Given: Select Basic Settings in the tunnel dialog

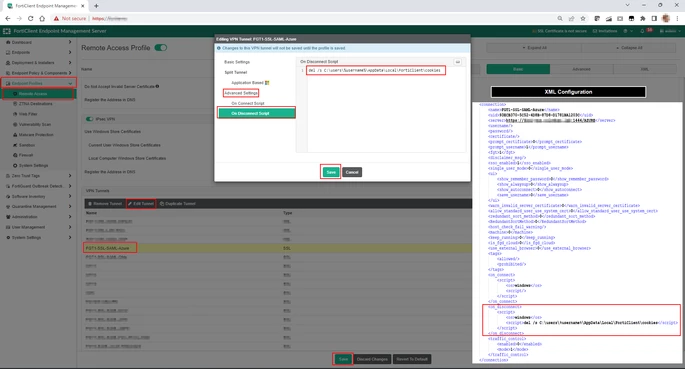Looking at the screenshot, I should click(237, 62).
